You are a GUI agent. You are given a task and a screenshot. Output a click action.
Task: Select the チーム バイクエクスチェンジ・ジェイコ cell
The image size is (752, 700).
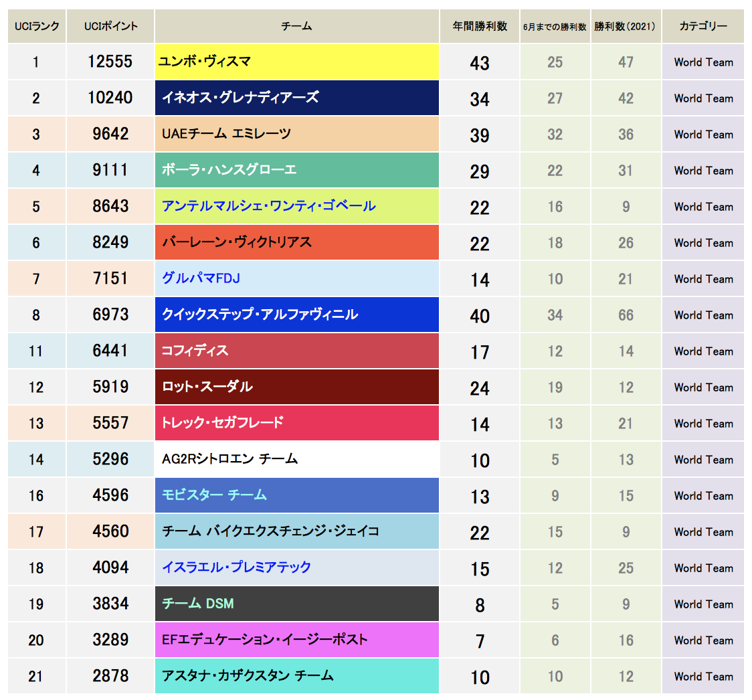(297, 531)
